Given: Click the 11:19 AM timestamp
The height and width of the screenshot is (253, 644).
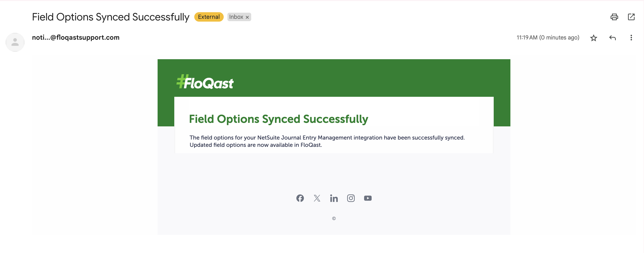Looking at the screenshot, I should click(x=548, y=38).
